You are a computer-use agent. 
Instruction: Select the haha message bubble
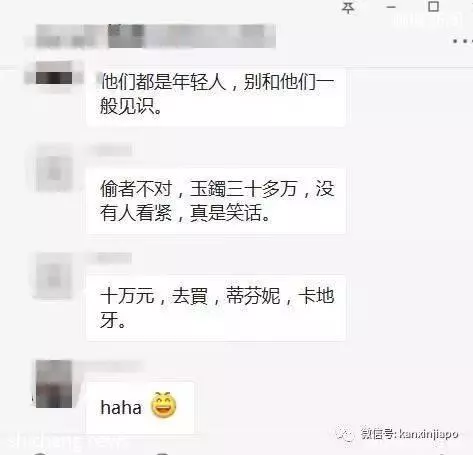tap(140, 407)
